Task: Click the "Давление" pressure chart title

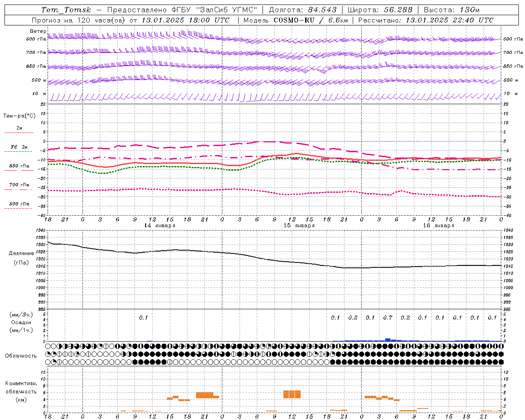Action: [21, 253]
